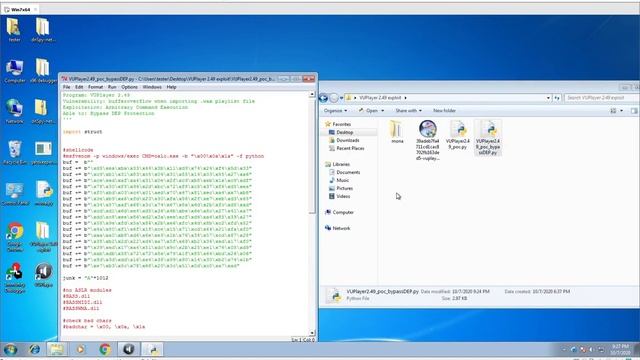This screenshot has height=360, width=640.
Task: Open the Organize dropdown in Explorer
Action: tap(336, 111)
